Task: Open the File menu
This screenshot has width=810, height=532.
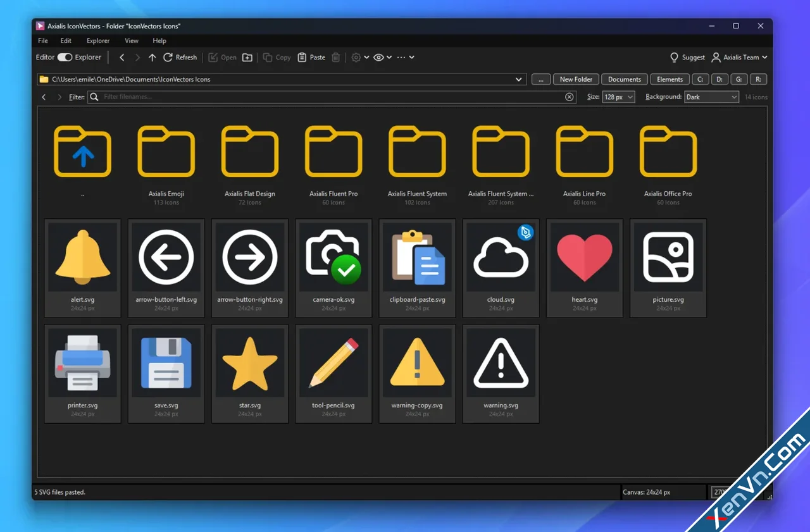Action: pyautogui.click(x=43, y=40)
